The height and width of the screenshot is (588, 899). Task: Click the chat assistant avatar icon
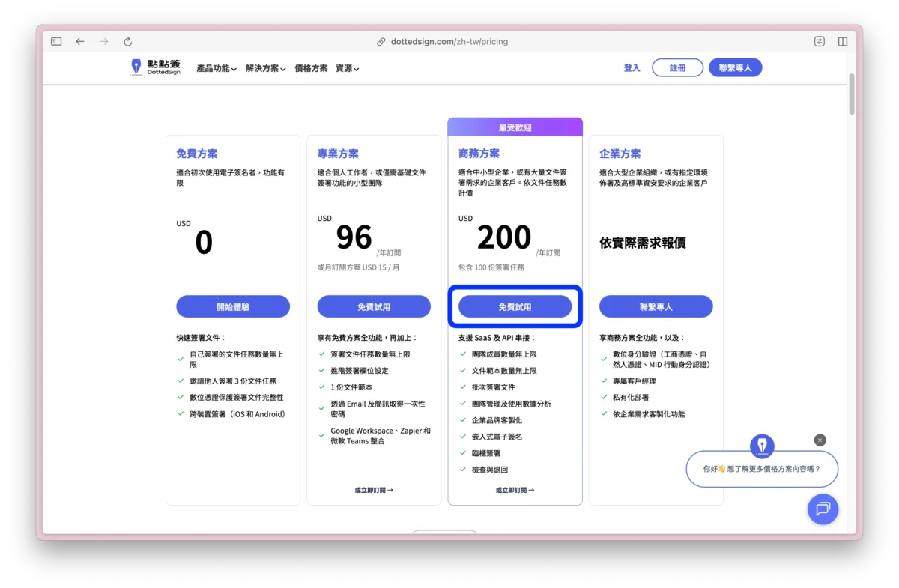762,446
